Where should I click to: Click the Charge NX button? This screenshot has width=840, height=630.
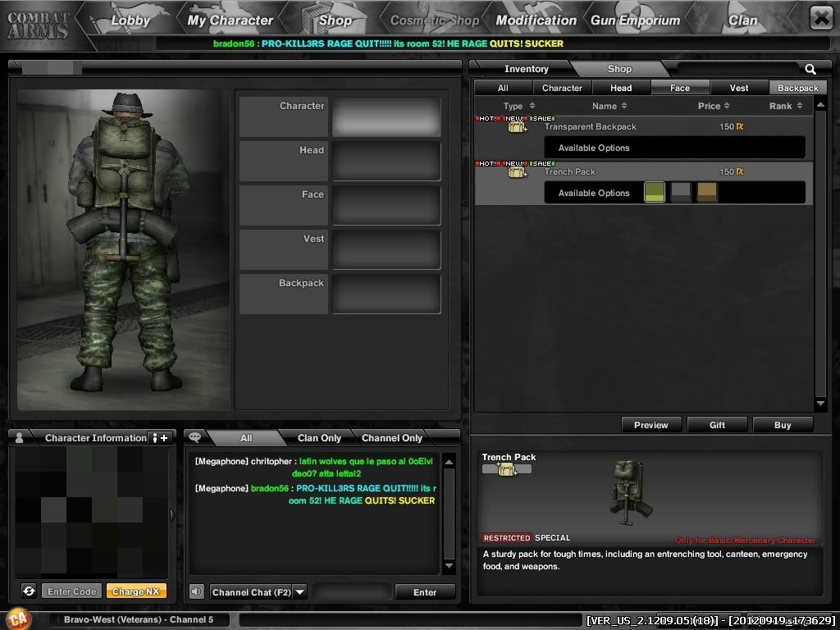[136, 591]
